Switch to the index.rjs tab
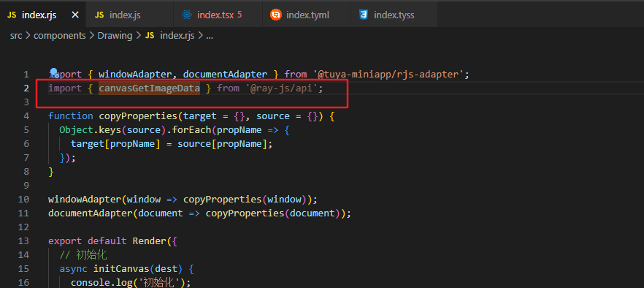The height and width of the screenshot is (288, 644). coord(43,15)
